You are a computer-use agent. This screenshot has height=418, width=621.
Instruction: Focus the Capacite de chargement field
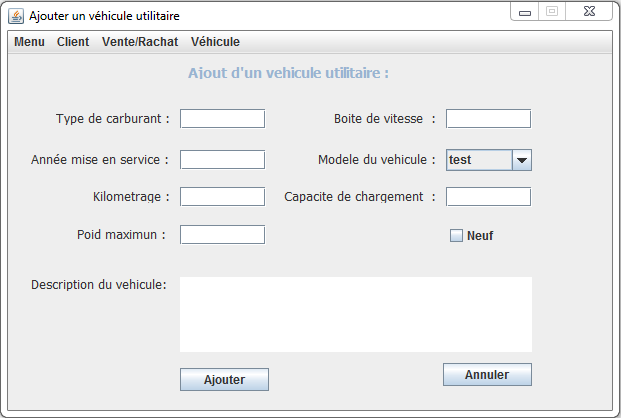click(488, 197)
